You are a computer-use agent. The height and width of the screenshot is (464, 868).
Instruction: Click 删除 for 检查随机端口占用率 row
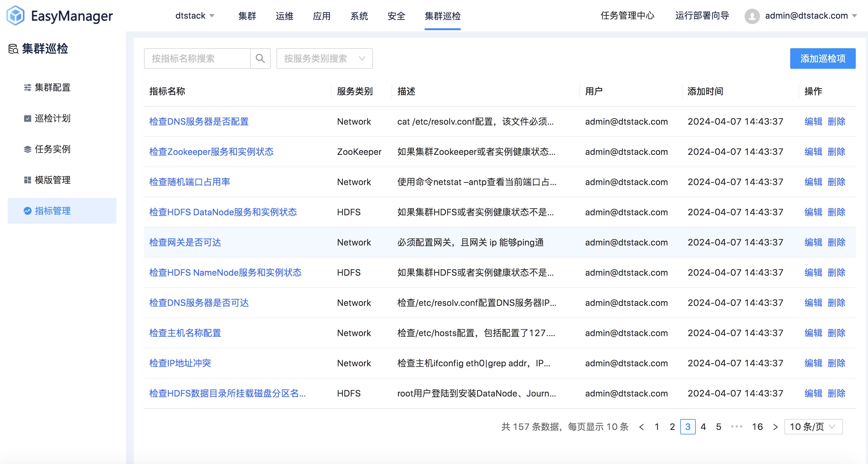(836, 182)
